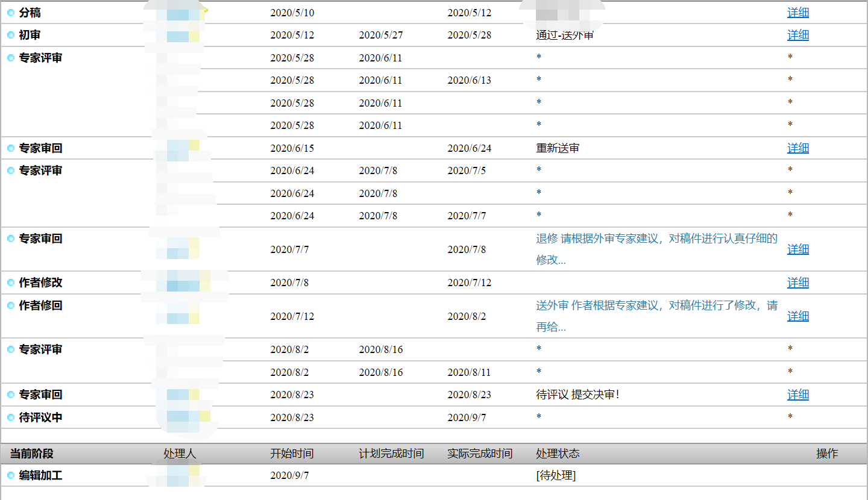Click the completion date 2020/7/12 in 作者修改 row

(x=470, y=283)
